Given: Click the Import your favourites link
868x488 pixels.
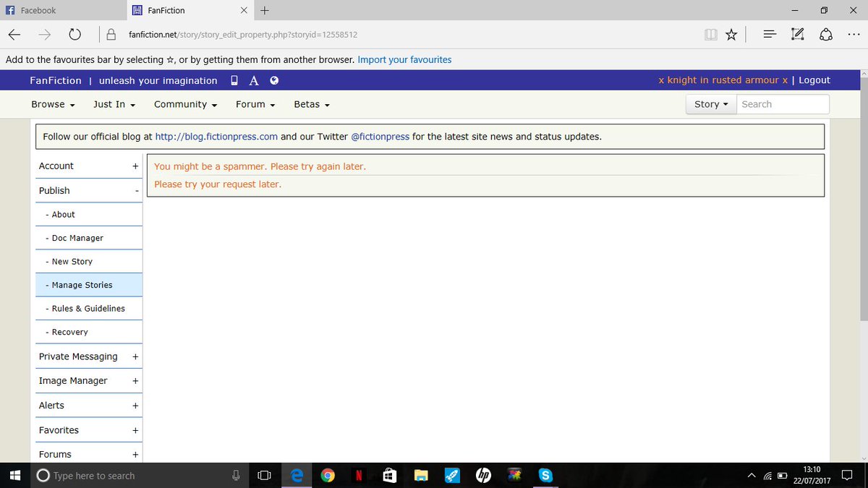Looking at the screenshot, I should (x=404, y=60).
